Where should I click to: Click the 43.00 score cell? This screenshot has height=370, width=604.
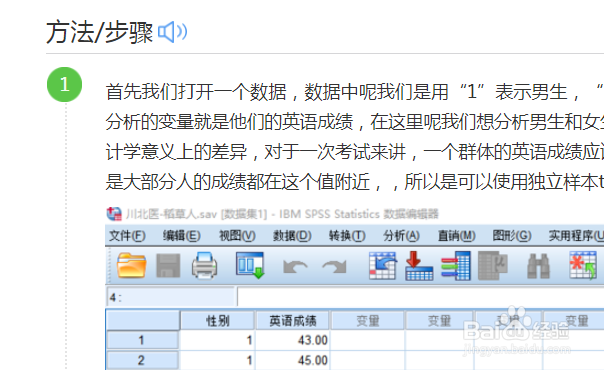point(292,340)
